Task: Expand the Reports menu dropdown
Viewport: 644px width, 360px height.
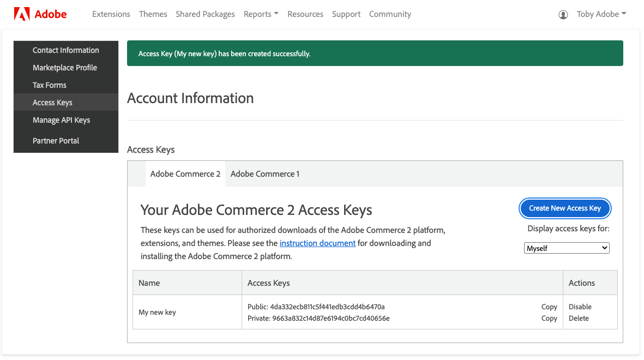Action: coord(261,14)
